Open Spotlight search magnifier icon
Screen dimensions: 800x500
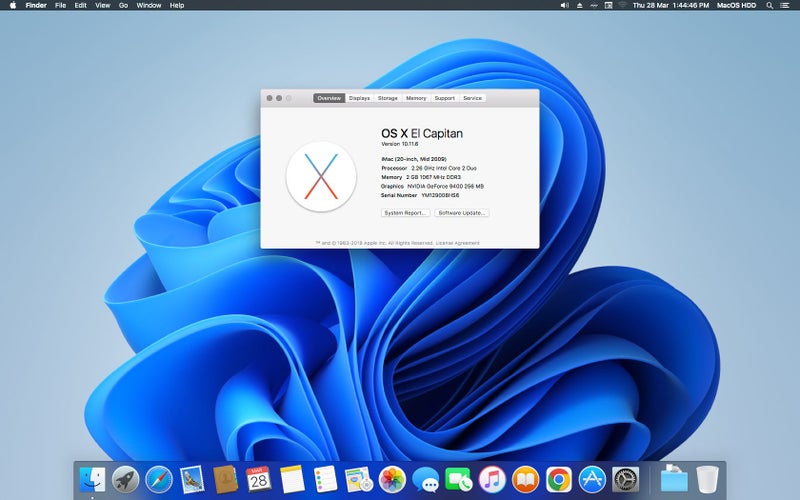coord(769,5)
